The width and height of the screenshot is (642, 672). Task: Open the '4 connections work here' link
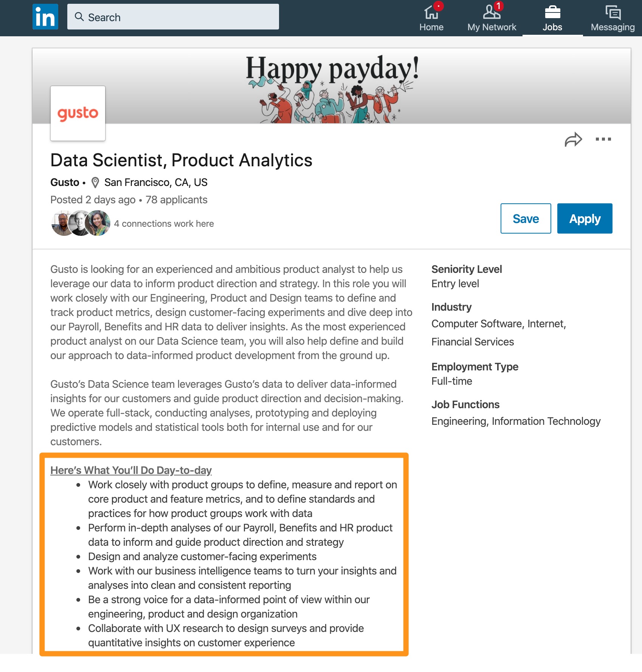pos(164,223)
